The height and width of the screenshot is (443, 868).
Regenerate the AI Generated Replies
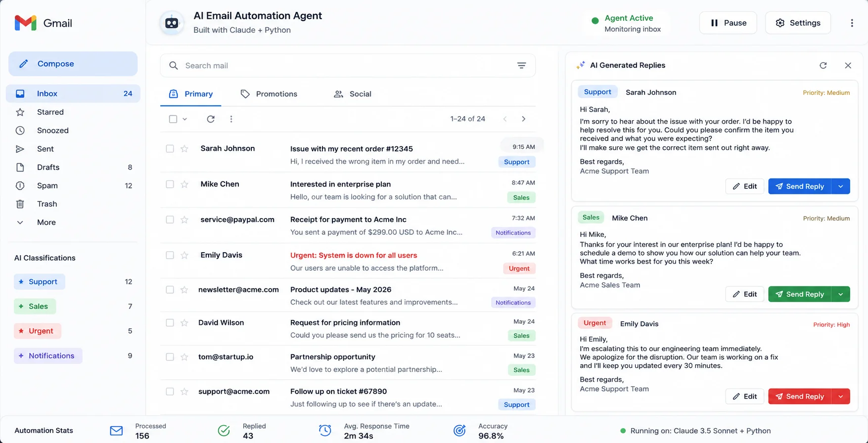[x=823, y=65]
